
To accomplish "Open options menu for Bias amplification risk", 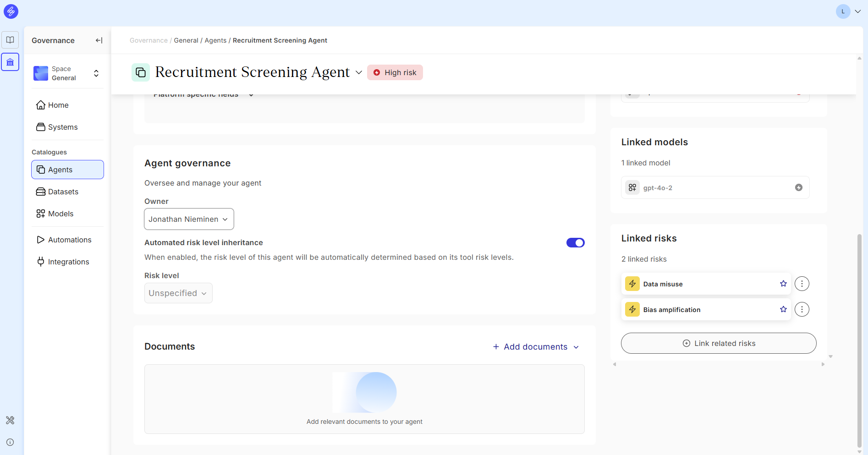I will pyautogui.click(x=802, y=309).
